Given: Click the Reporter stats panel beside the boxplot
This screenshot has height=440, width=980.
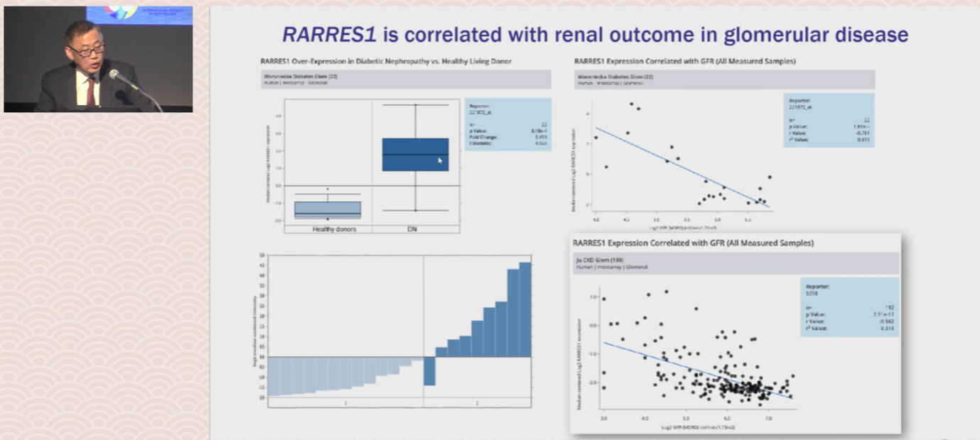Looking at the screenshot, I should click(500, 124).
